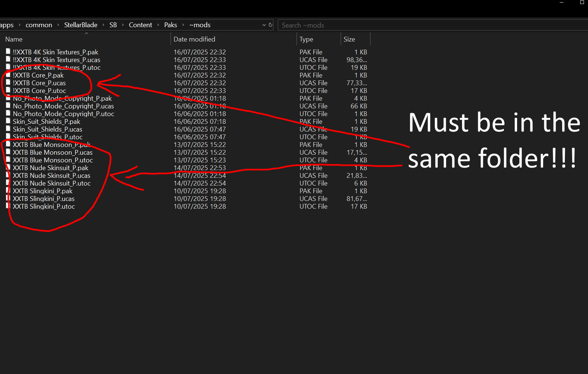Click the file icon of !XXTB Core_P.ucas

click(x=8, y=82)
